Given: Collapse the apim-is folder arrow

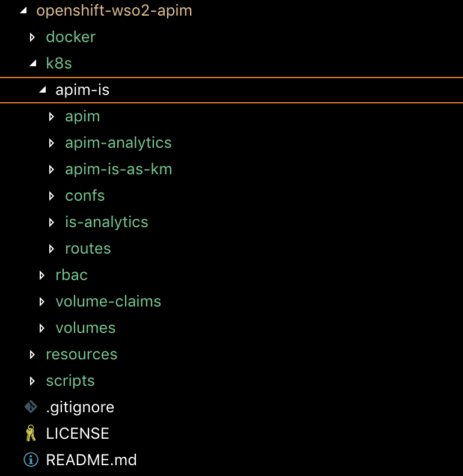Looking at the screenshot, I should pyautogui.click(x=42, y=90).
